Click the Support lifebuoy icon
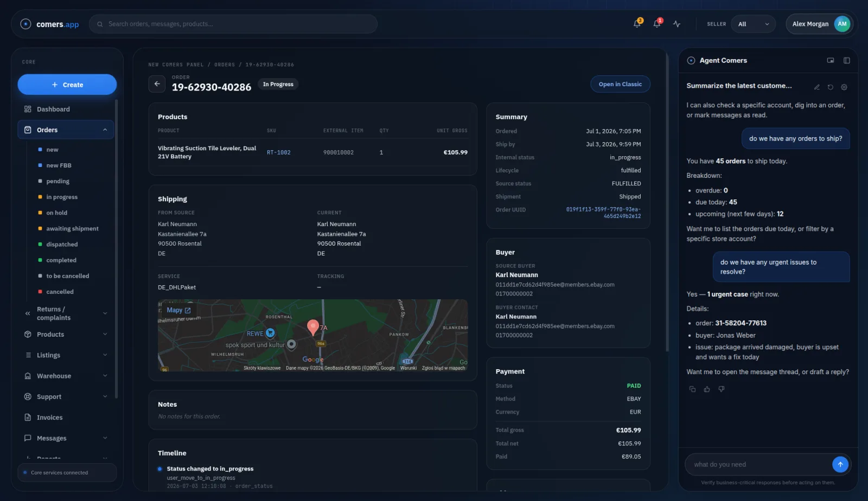Screen dimensions: 868x501 pos(28,397)
